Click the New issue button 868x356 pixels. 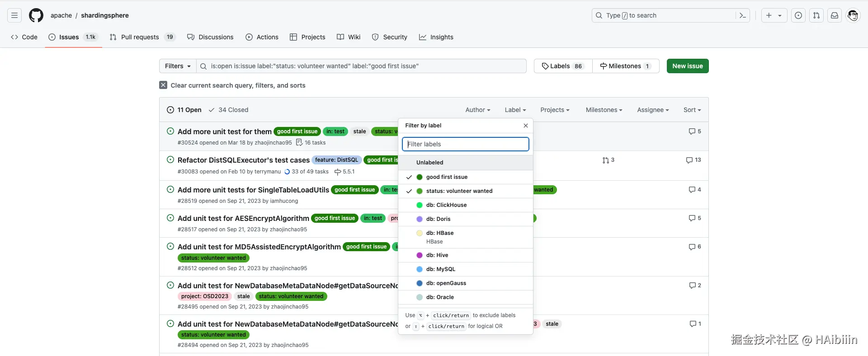pos(688,66)
